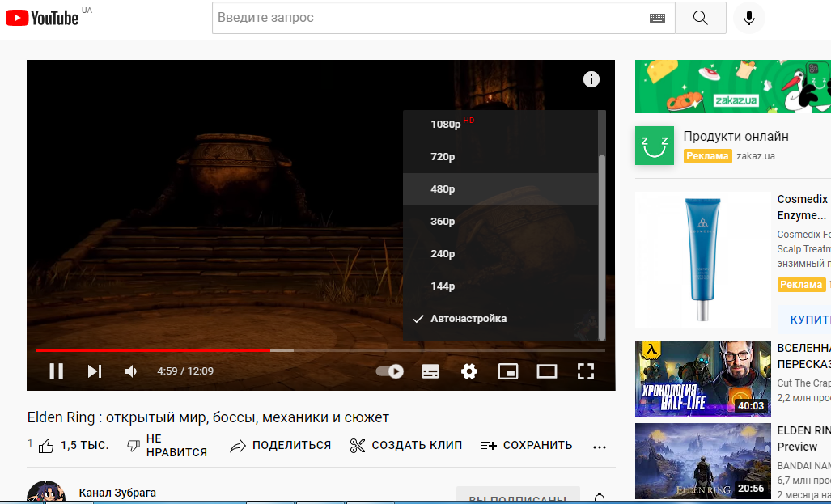Open the on-screen keyboard icon in search
This screenshot has width=831, height=504.
coord(657,18)
